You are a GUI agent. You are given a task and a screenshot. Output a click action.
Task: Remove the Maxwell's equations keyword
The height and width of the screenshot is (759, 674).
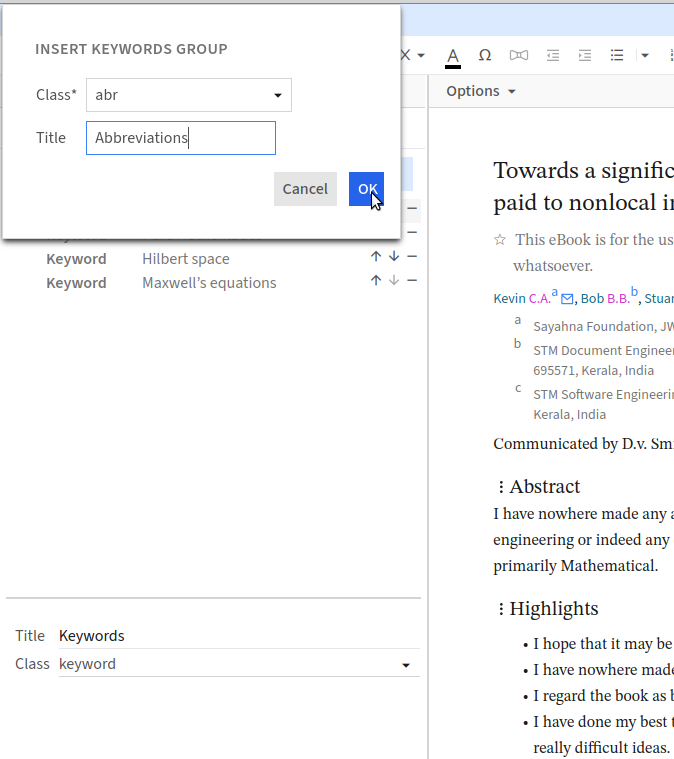pyautogui.click(x=412, y=281)
